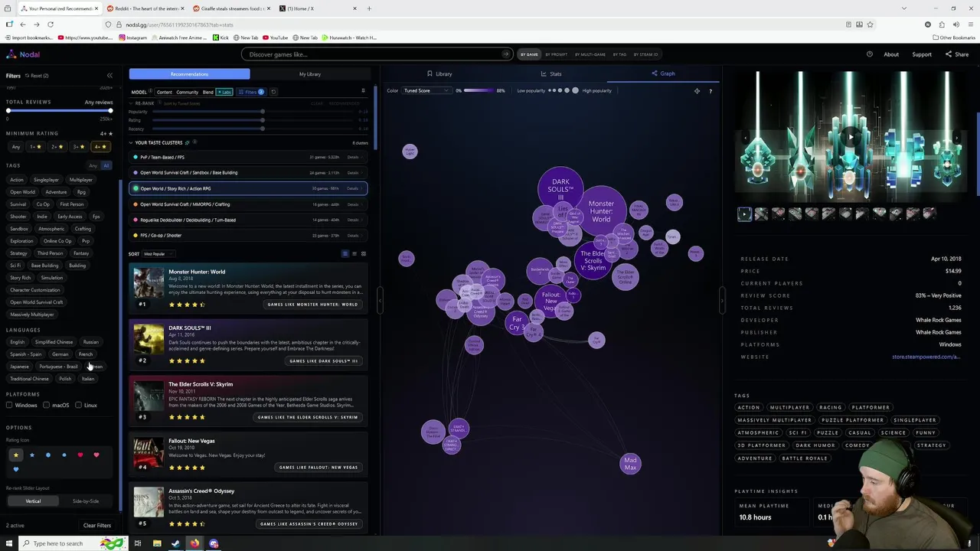980x551 pixels.
Task: Click Clear Filters button
Action: click(x=97, y=526)
